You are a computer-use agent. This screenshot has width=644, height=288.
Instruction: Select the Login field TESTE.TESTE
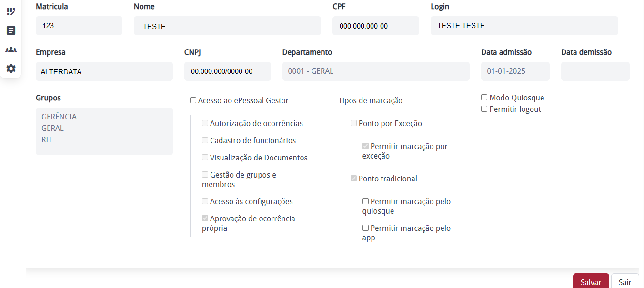tap(524, 26)
